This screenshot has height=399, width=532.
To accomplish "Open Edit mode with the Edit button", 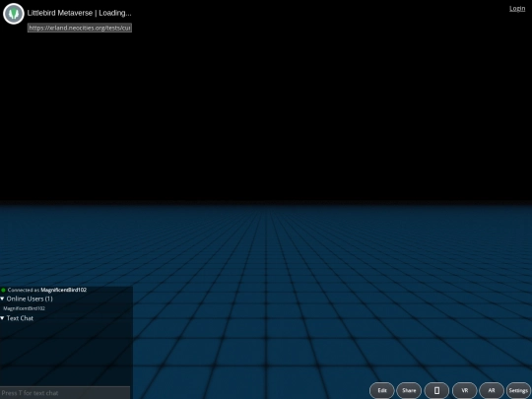I will click(382, 390).
